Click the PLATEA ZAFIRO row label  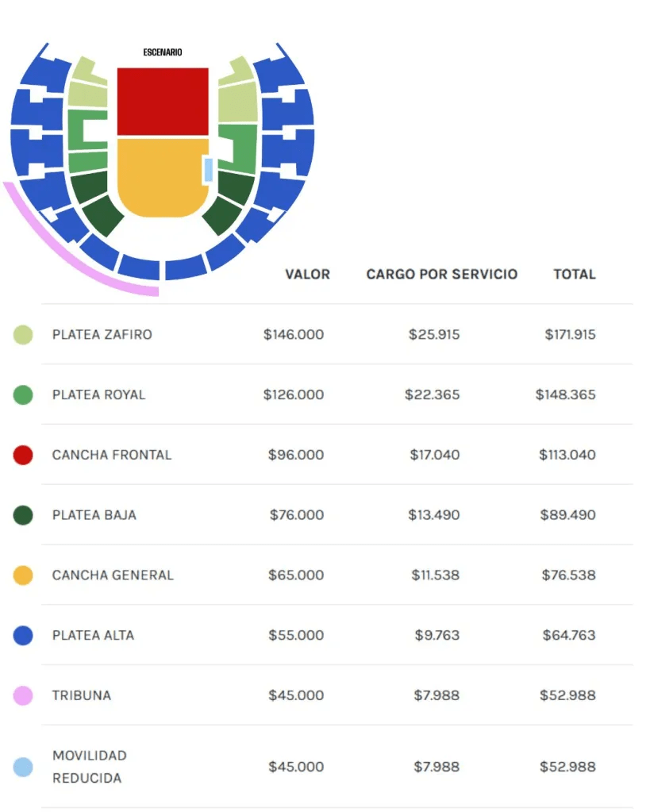coord(102,335)
